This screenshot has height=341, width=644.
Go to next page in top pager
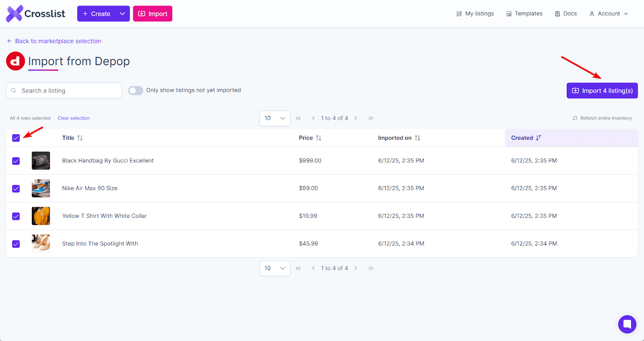[x=356, y=118]
